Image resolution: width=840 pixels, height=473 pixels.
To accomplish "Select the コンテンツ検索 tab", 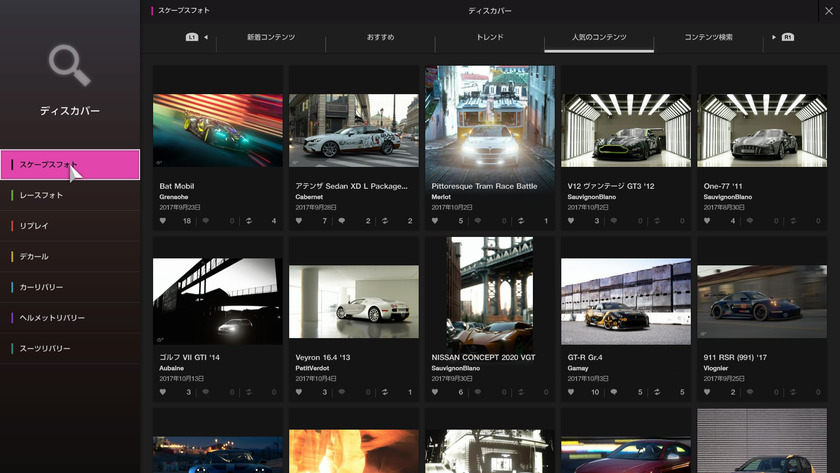I will (708, 38).
